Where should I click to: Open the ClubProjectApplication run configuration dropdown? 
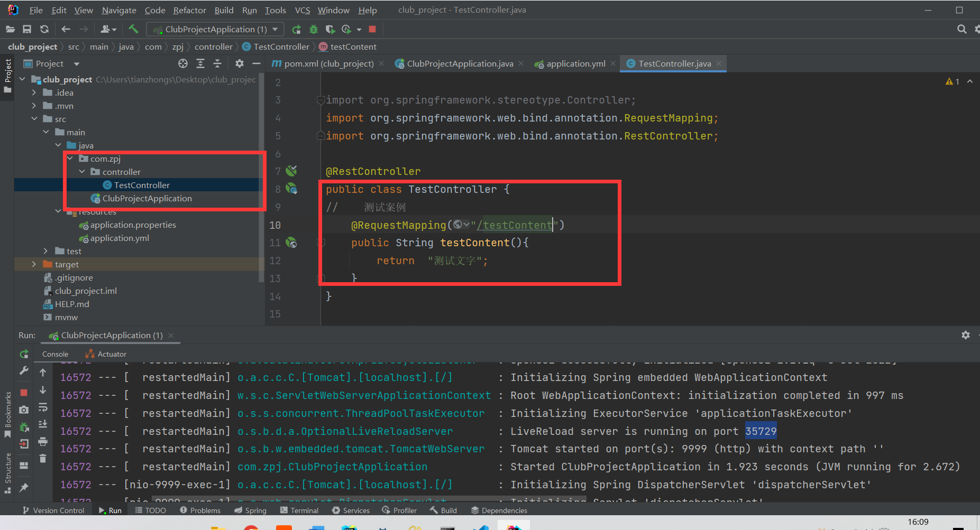click(216, 29)
